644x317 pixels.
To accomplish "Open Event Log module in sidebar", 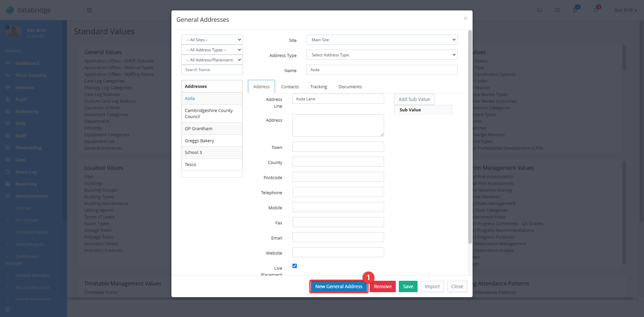I will click(x=26, y=172).
